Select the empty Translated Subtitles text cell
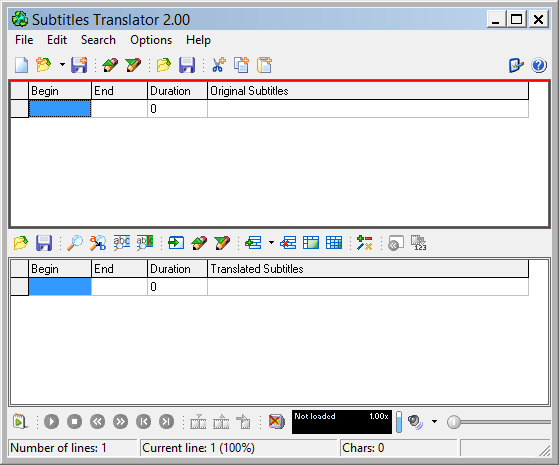 [368, 287]
